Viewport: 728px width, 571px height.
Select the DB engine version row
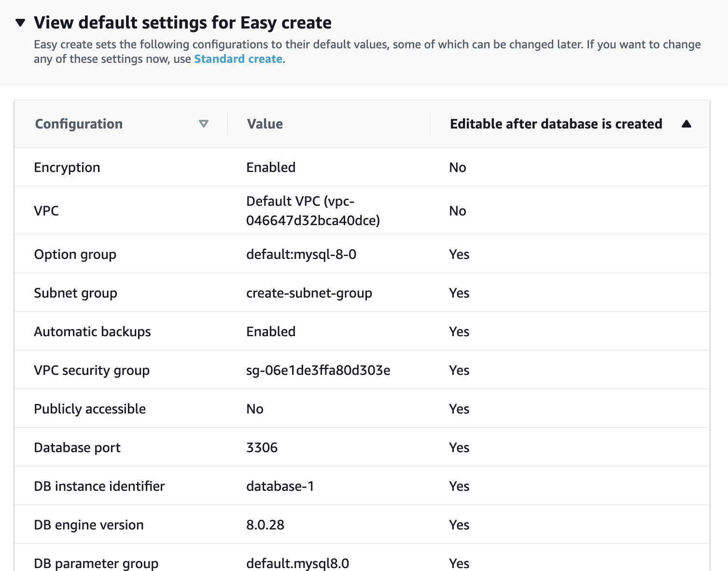tap(89, 525)
